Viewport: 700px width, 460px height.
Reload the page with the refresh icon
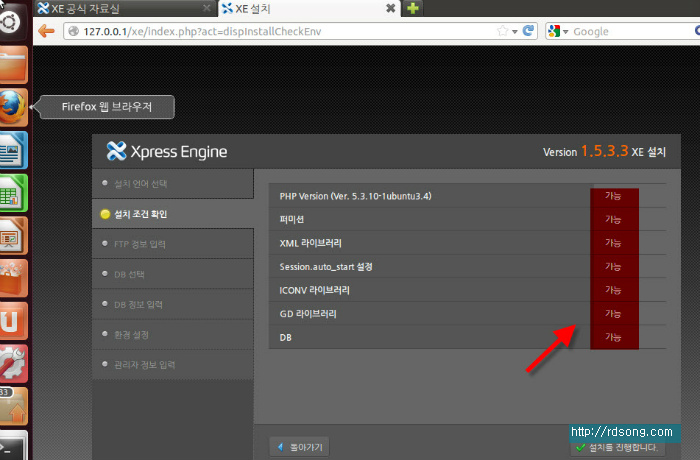528,31
